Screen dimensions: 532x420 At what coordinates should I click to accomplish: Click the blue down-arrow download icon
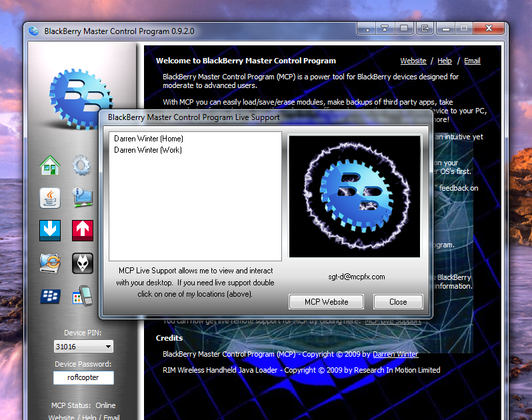[50, 231]
